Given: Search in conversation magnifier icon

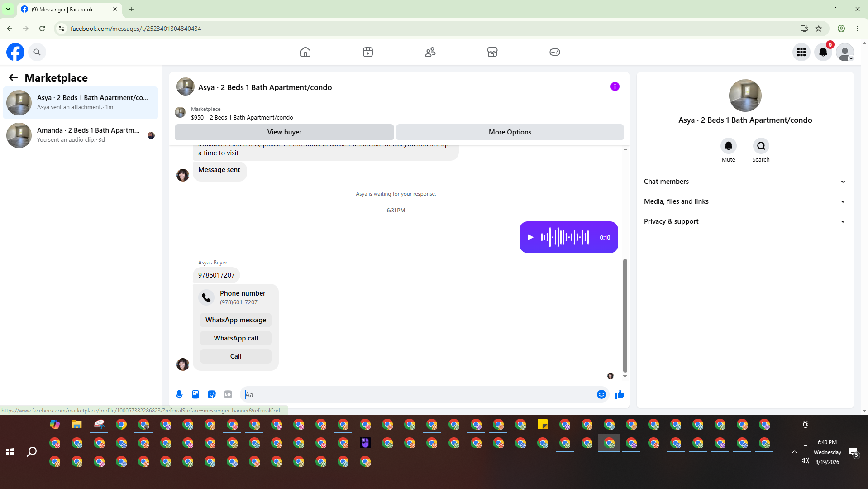Looking at the screenshot, I should [761, 146].
